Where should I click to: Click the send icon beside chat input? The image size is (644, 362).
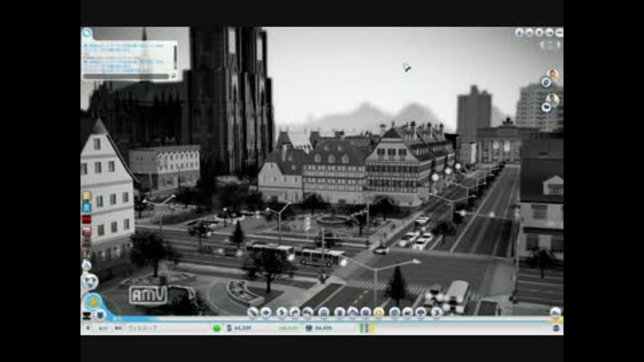pyautogui.click(x=174, y=76)
